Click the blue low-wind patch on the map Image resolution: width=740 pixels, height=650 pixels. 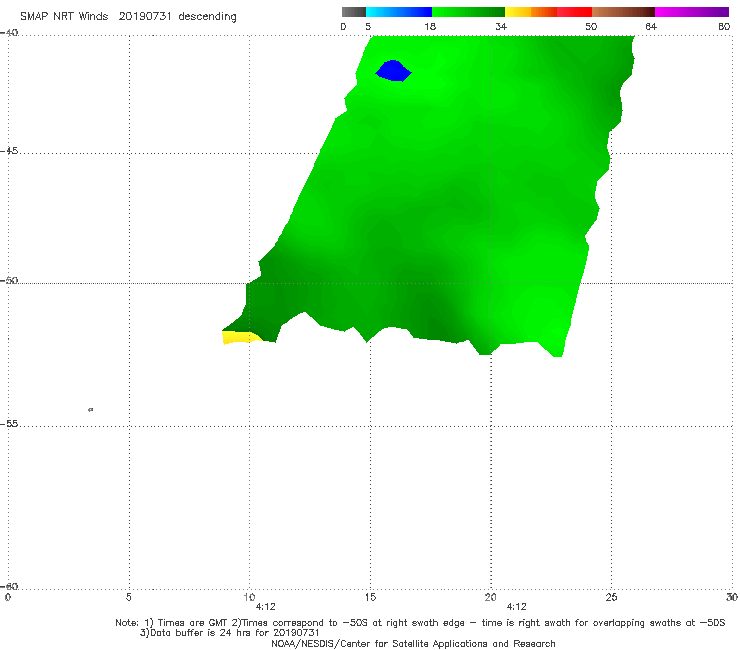coord(393,71)
